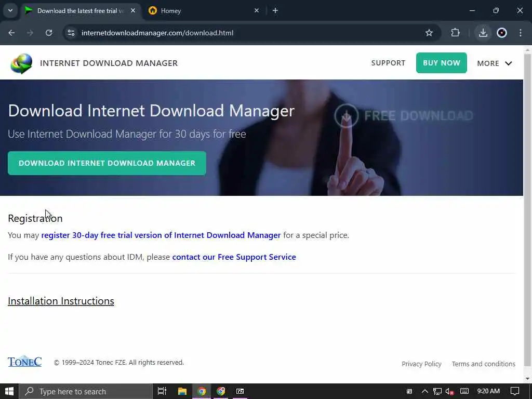
Task: Select the active Chrome taskbar icon
Action: 202,391
